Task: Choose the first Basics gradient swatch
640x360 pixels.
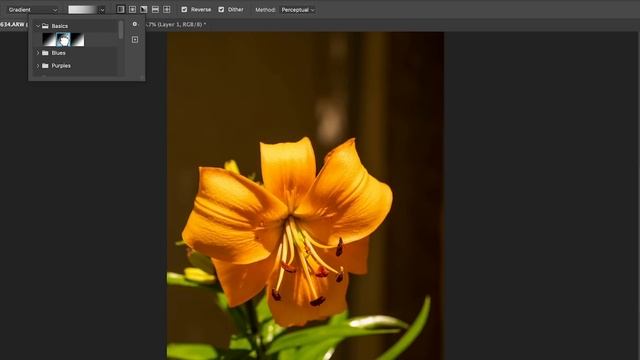Action: pyautogui.click(x=49, y=40)
